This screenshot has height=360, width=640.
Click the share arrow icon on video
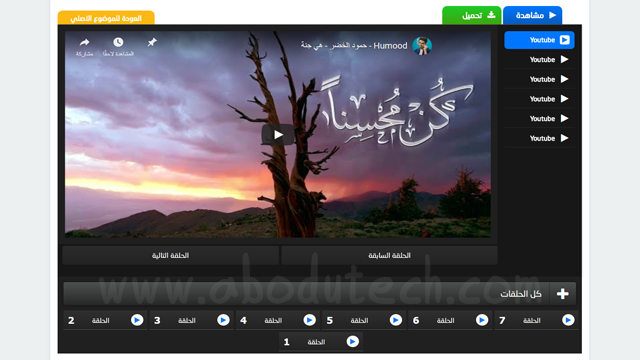(84, 42)
